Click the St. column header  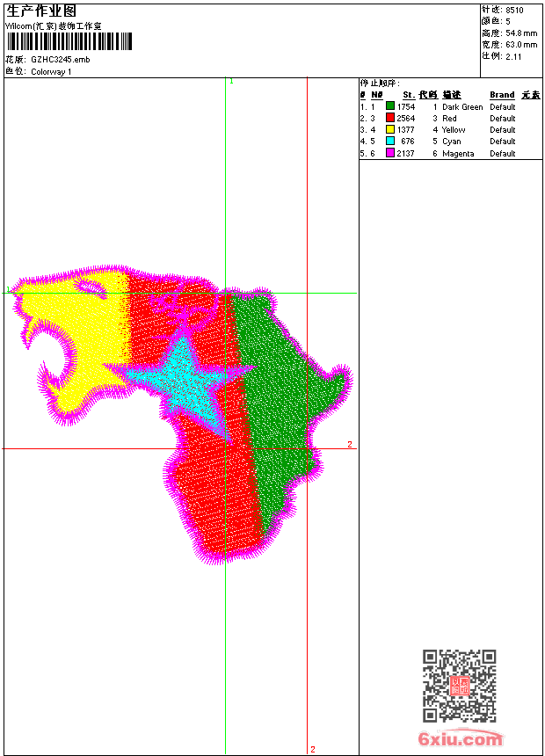pos(409,95)
